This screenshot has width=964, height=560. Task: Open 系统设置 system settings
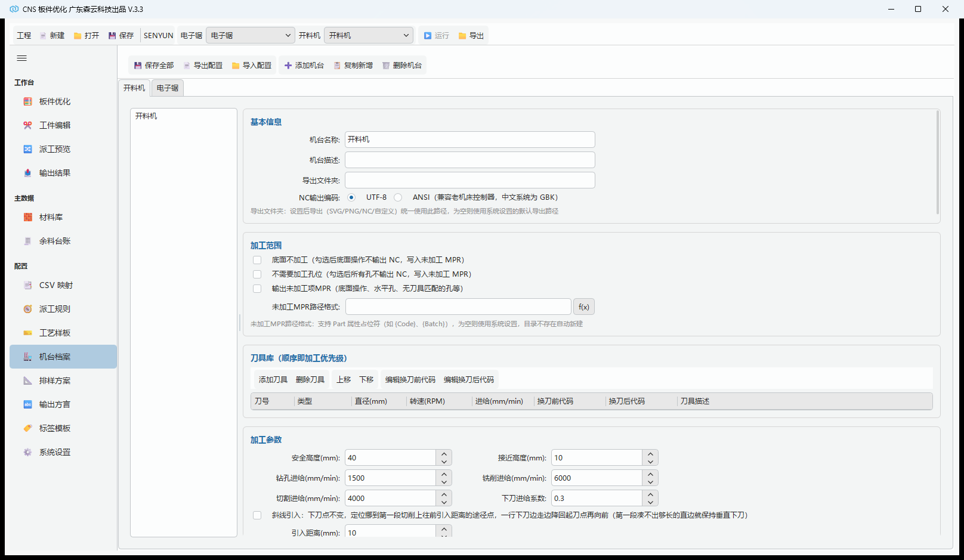tap(63, 452)
